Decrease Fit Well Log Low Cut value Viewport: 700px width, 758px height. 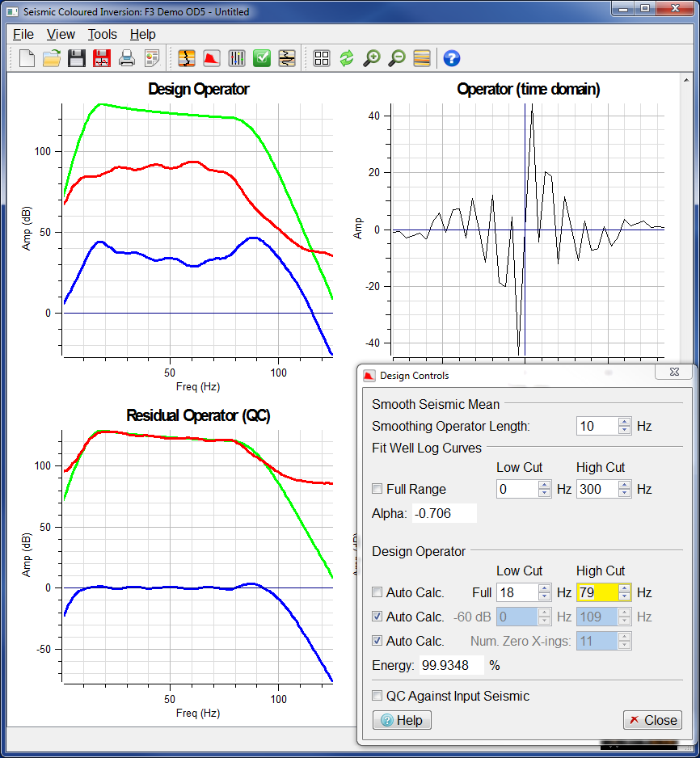pyautogui.click(x=544, y=493)
